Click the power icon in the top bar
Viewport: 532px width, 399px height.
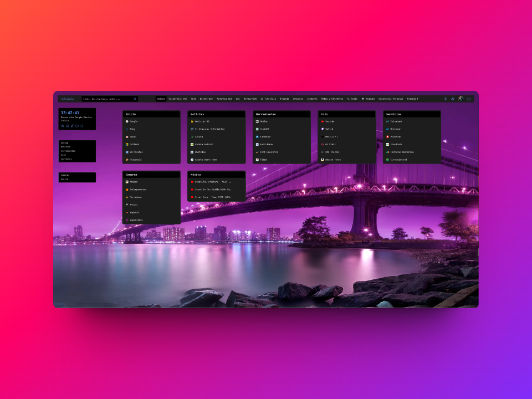[x=469, y=99]
